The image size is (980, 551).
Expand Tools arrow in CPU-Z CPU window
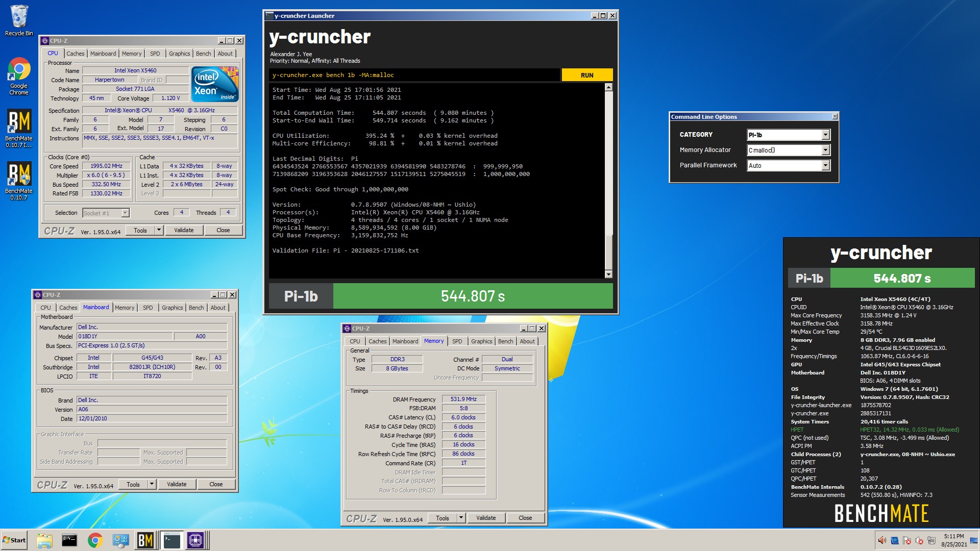(x=159, y=231)
